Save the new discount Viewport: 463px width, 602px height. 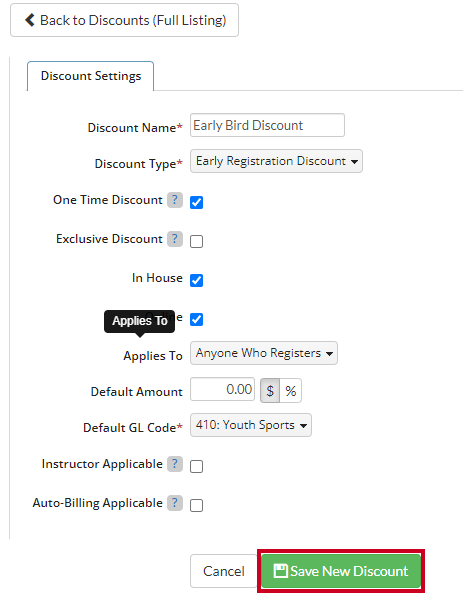[341, 571]
